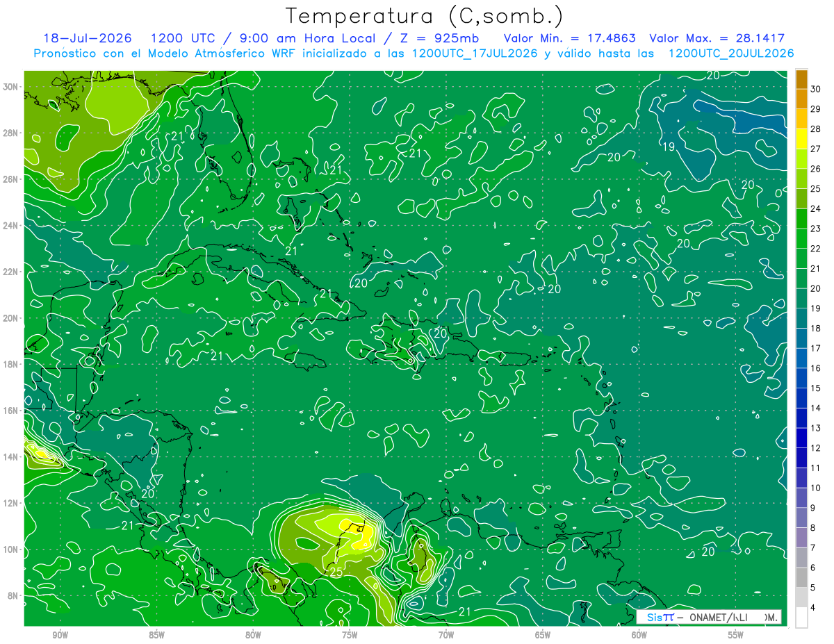This screenshot has width=834, height=644.
Task: Click the latitude axis label 14N
Action: (x=11, y=457)
